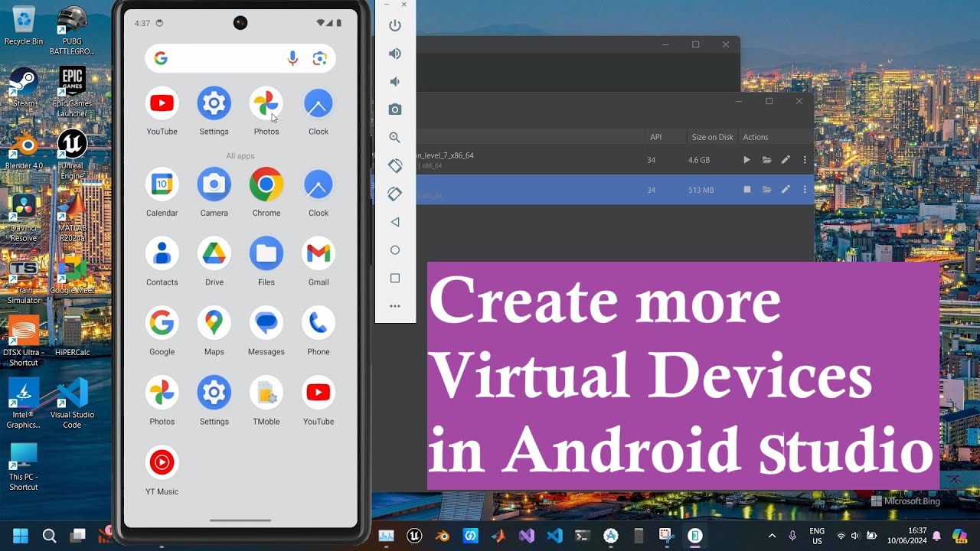The width and height of the screenshot is (980, 551).
Task: Sort device list by API column header
Action: [x=655, y=137]
